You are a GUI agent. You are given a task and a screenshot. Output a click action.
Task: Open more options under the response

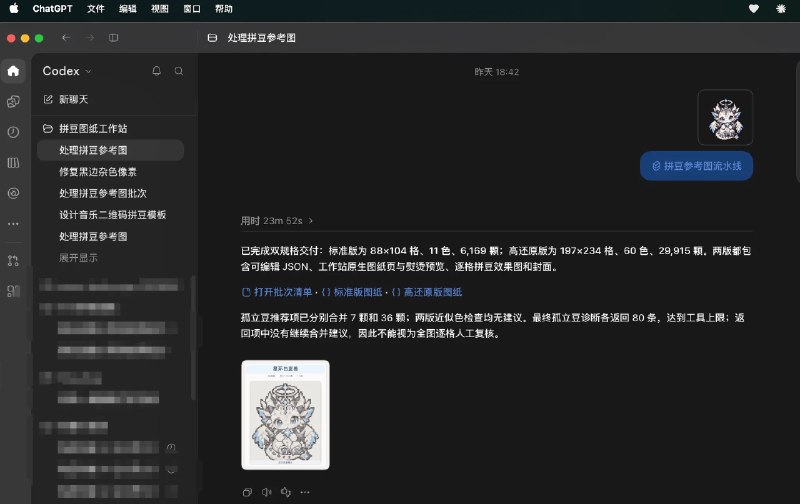coord(305,492)
